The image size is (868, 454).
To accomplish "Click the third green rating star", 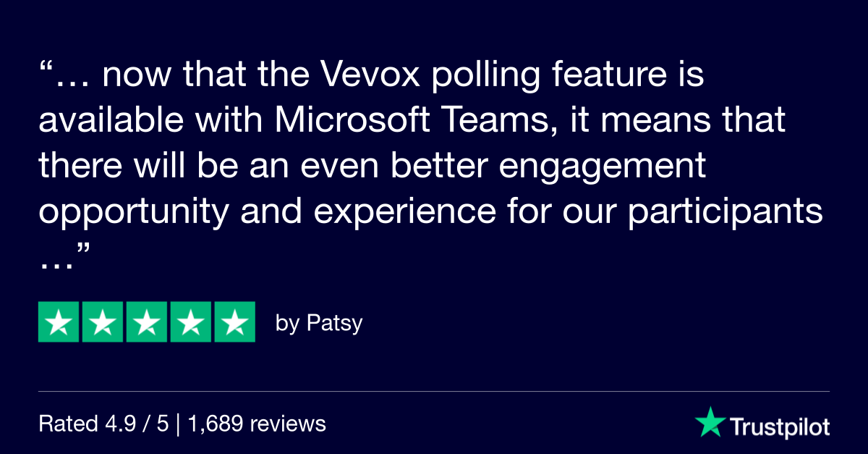I will pos(147,321).
